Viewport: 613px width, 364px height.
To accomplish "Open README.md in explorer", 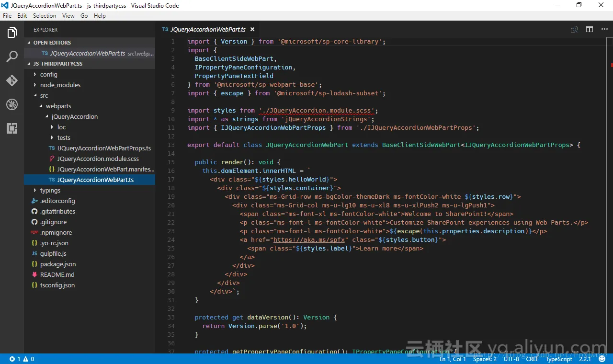I will [x=90, y=274].
